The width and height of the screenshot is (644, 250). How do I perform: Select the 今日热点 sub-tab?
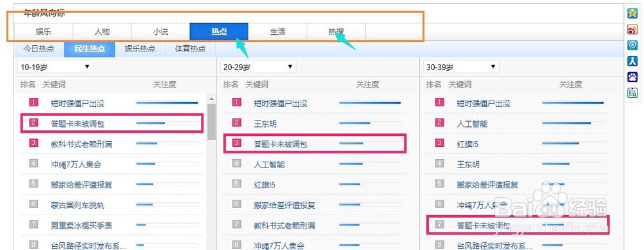(39, 49)
